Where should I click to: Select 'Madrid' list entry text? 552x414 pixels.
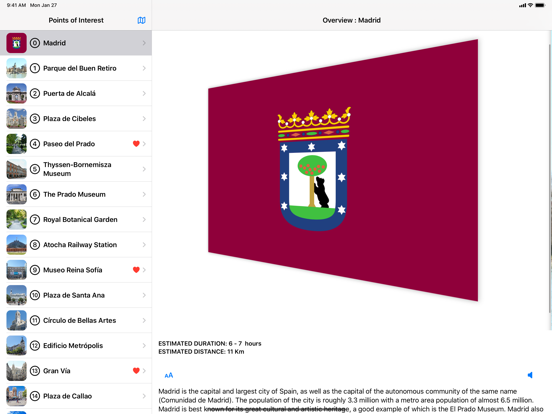click(55, 43)
